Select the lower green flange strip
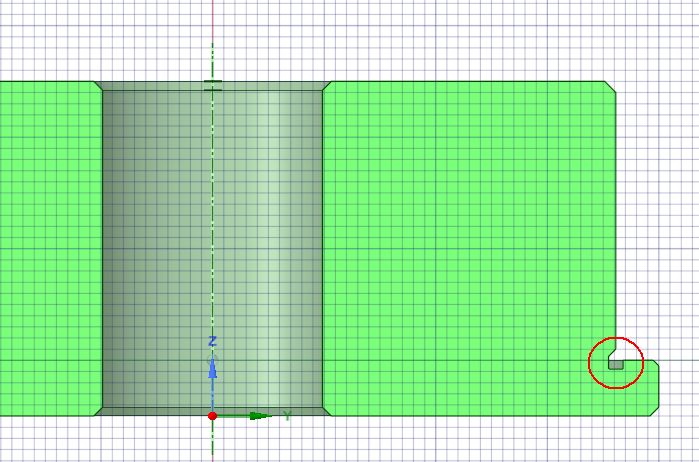 click(x=470, y=388)
